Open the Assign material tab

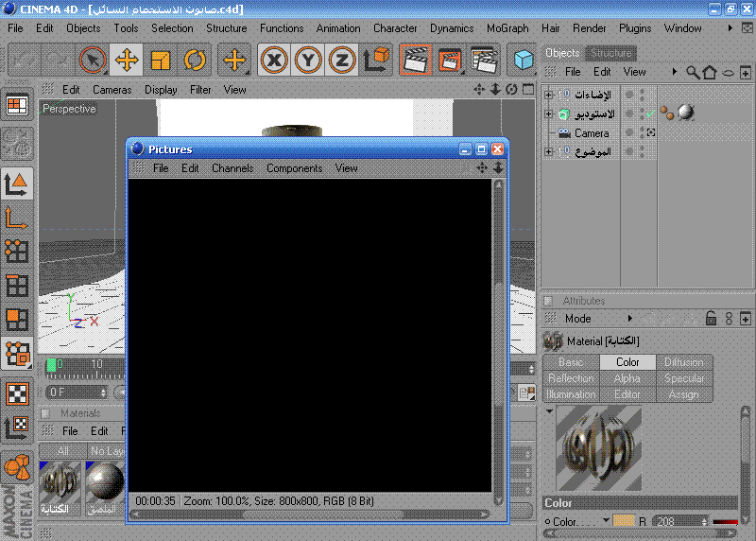683,394
